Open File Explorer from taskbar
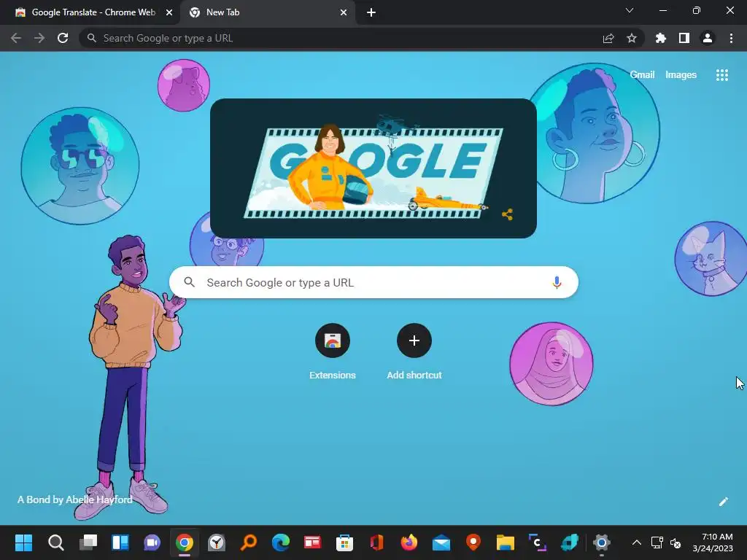747x560 pixels. 506,542
